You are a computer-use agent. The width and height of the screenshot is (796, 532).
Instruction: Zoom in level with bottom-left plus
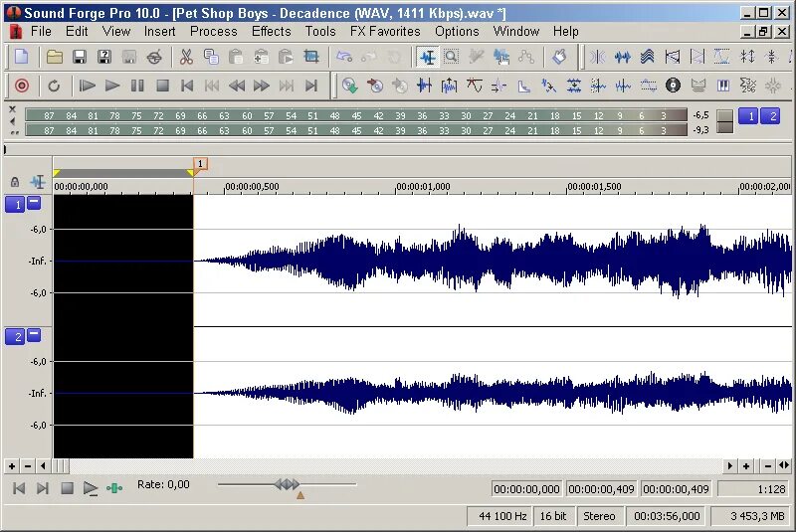(x=12, y=465)
